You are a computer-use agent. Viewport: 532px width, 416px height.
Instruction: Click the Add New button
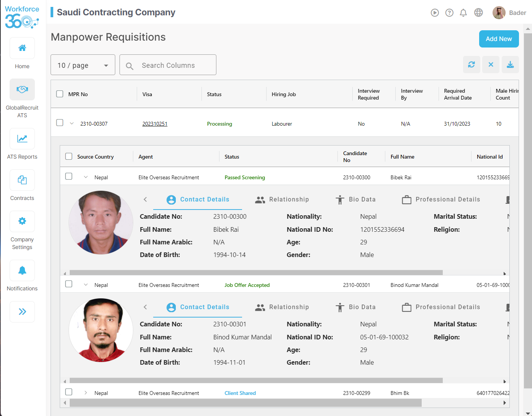pos(499,39)
